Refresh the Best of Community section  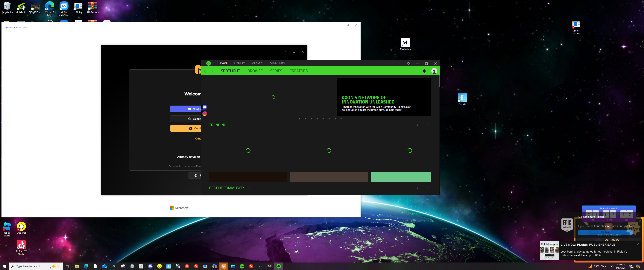[250, 188]
